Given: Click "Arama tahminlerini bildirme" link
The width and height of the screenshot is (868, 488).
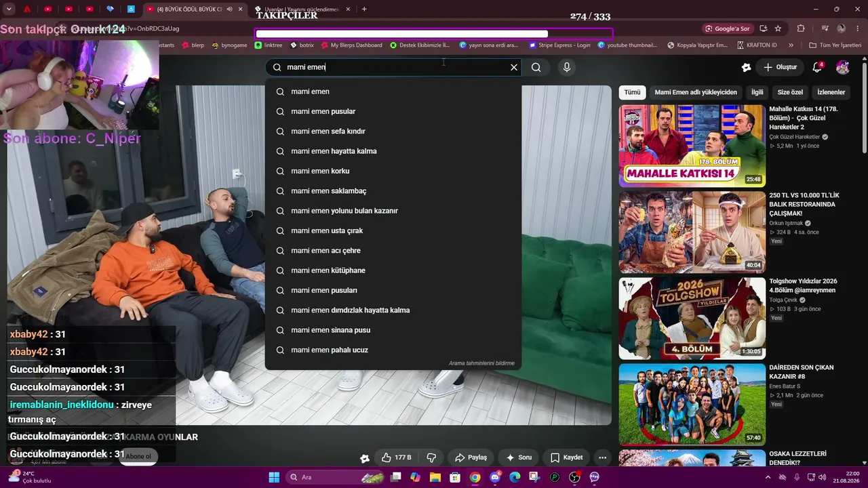Looking at the screenshot, I should (481, 363).
